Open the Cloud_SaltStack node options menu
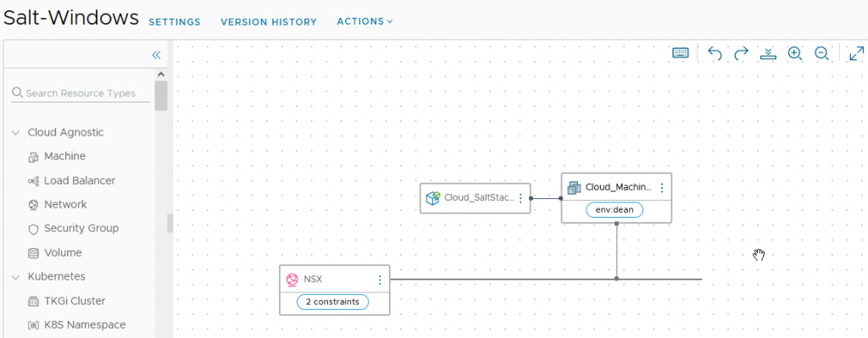868x338 pixels. coord(520,198)
